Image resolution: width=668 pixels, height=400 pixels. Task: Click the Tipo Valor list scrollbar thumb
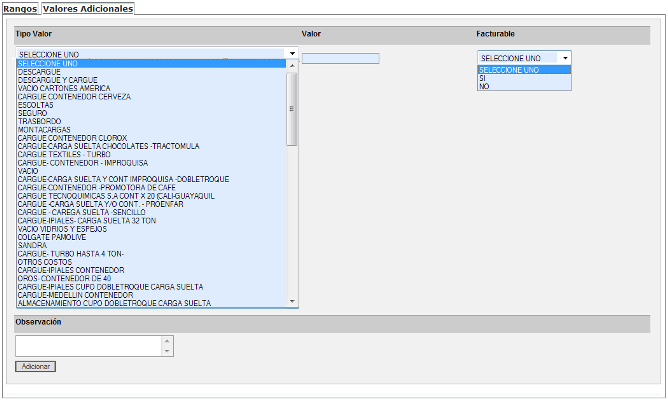coord(292,110)
